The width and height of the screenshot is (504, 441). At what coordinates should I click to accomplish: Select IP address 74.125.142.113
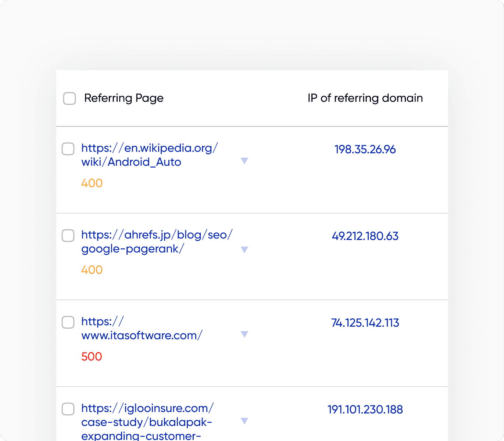click(365, 323)
